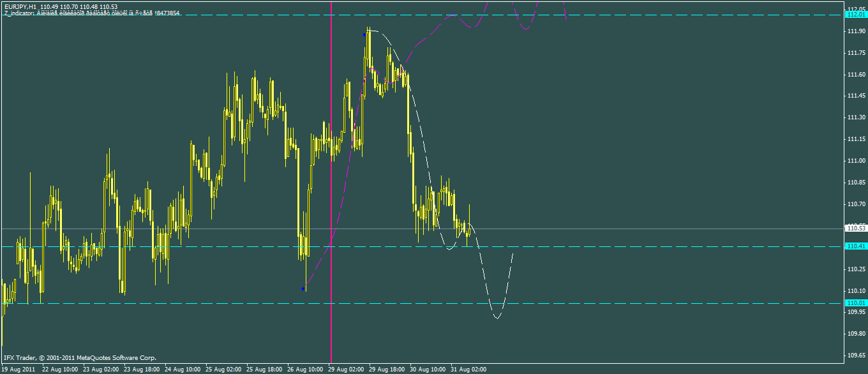The image size is (868, 374).
Task: Click the 111.00 value on price axis
Action: click(856, 161)
